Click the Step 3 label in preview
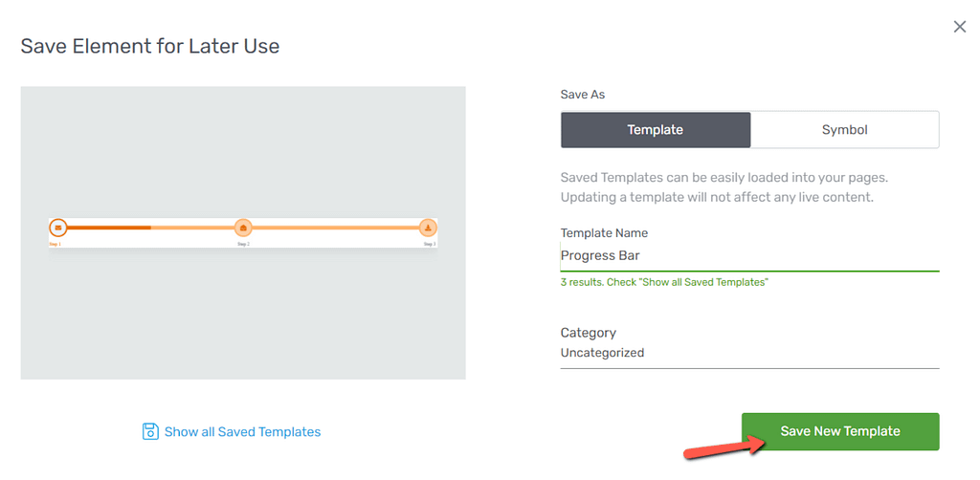Screen dimensions: 980x480 point(430,244)
